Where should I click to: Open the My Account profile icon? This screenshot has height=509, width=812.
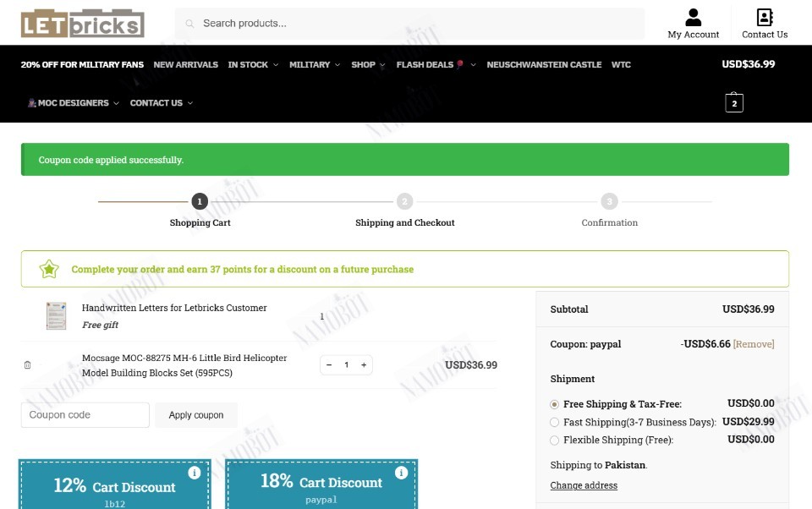pos(693,17)
